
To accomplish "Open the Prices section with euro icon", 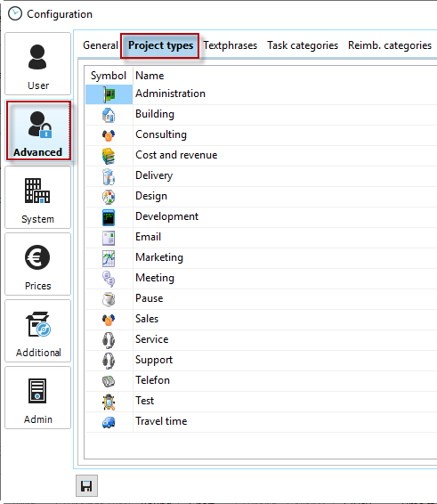I will tap(38, 264).
